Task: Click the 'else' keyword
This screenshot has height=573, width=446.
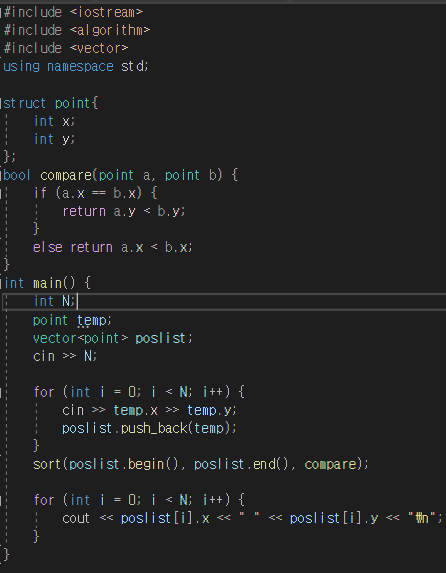Action: click(x=48, y=247)
